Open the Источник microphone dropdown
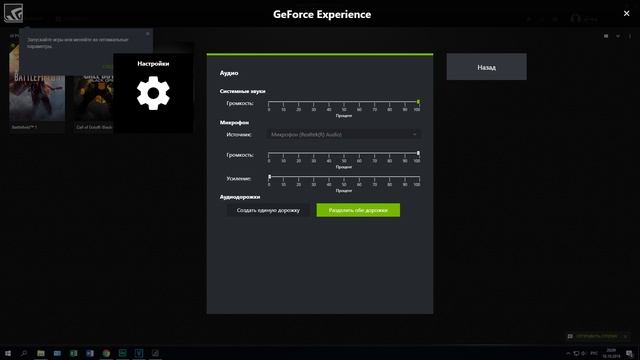The width and height of the screenshot is (640, 360). (x=344, y=134)
